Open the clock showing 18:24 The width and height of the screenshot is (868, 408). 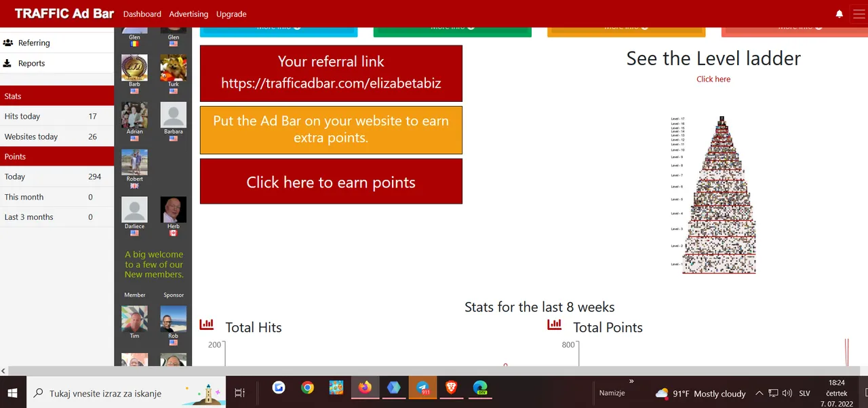coord(836,393)
